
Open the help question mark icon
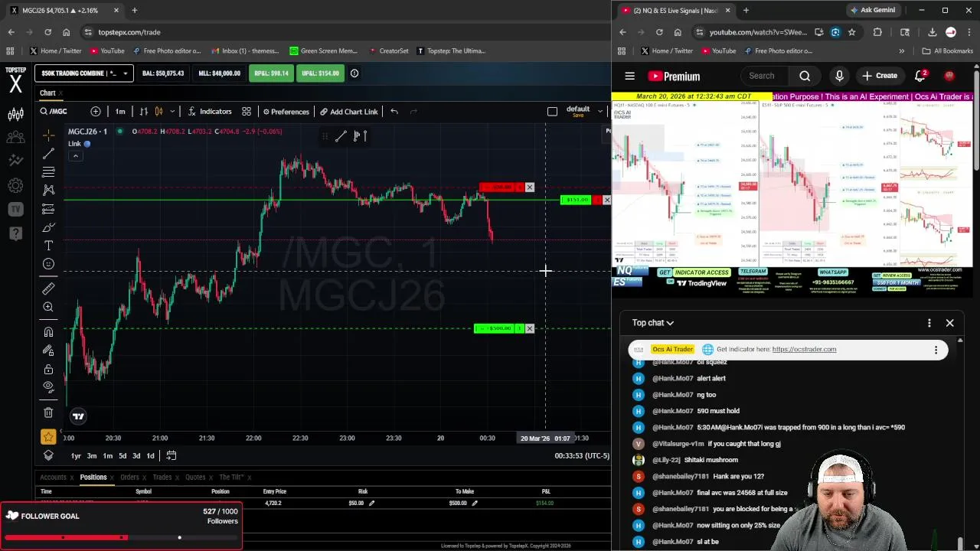coord(15,233)
